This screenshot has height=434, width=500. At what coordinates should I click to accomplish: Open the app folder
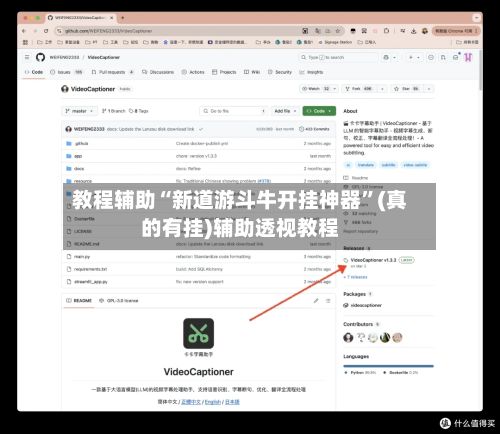click(x=78, y=156)
